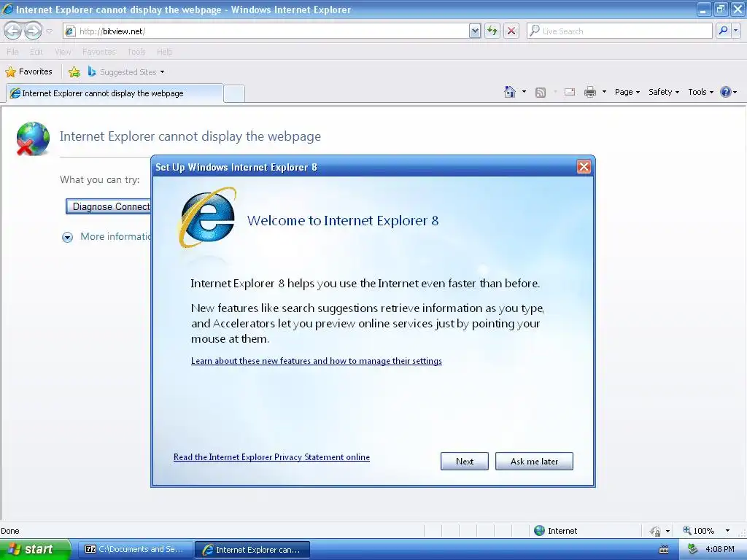Click the Protected Mode security icon
Viewport: 747px width, 560px height.
point(655,531)
